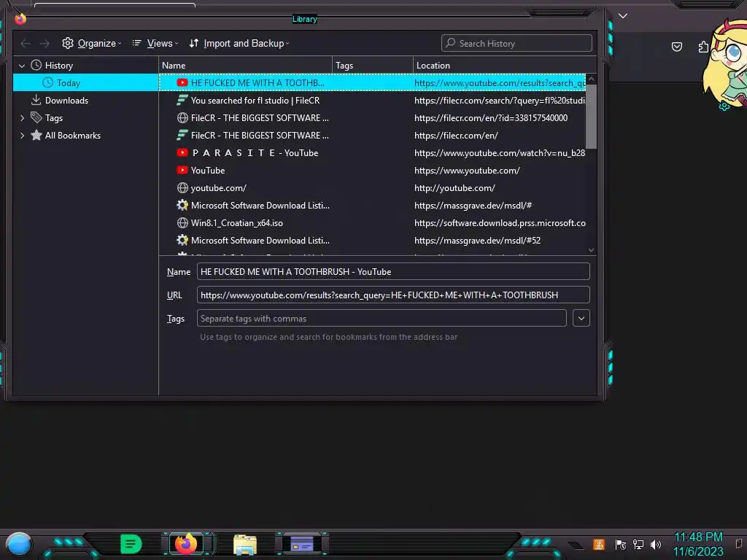Sort by the Name column header
Viewport: 747px width, 560px height.
[x=245, y=65]
